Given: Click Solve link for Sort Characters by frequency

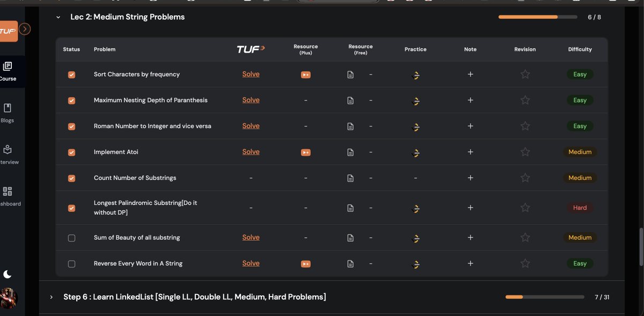Looking at the screenshot, I should pyautogui.click(x=251, y=74).
